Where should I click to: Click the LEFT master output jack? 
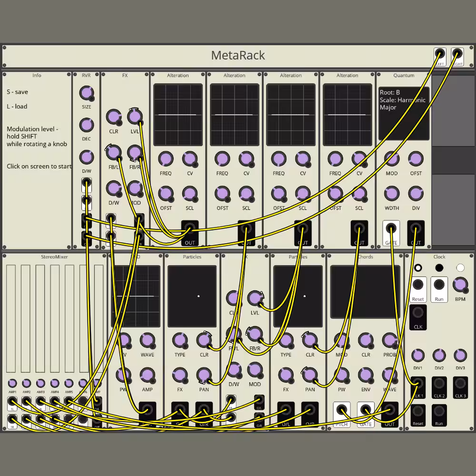click(439, 54)
